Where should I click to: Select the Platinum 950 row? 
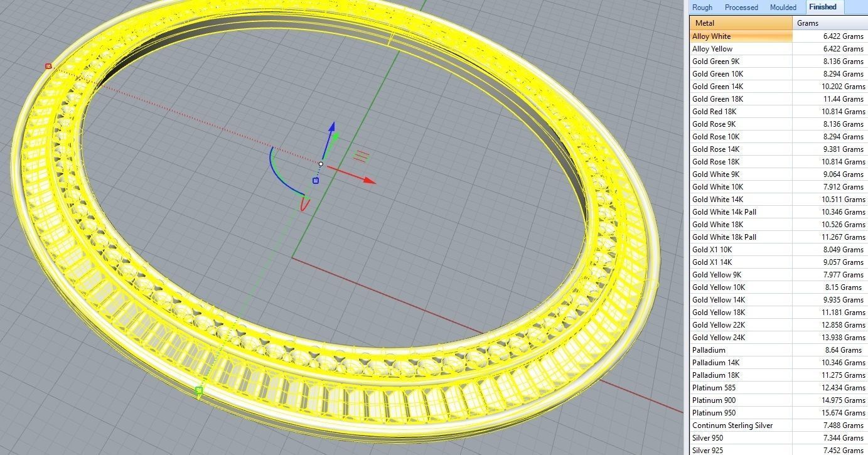778,413
